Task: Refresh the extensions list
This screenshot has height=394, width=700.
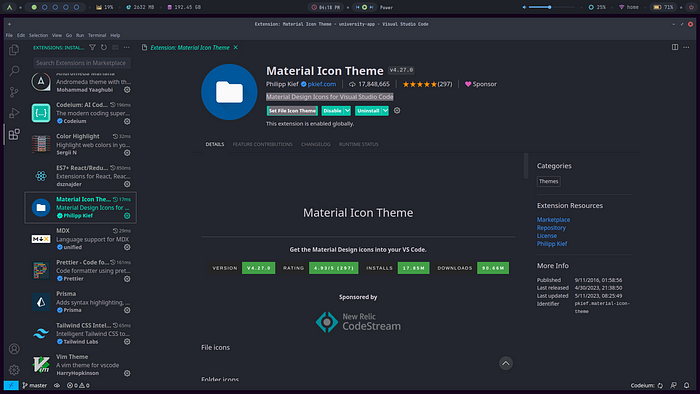Action: 104,47
